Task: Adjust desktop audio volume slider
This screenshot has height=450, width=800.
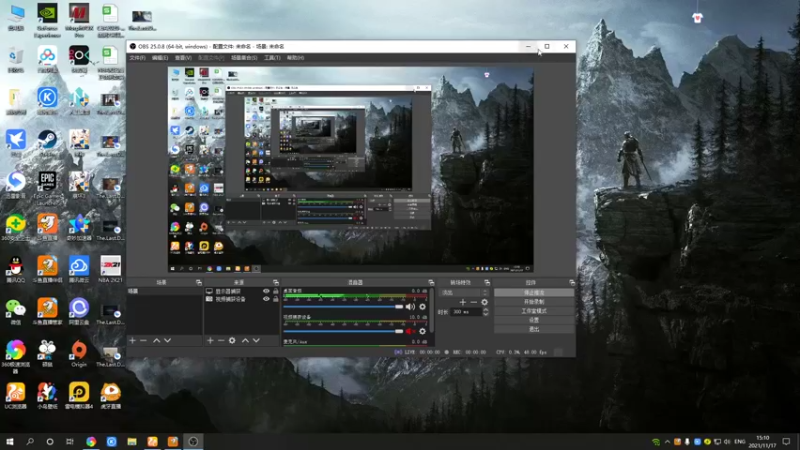Action: click(x=343, y=307)
